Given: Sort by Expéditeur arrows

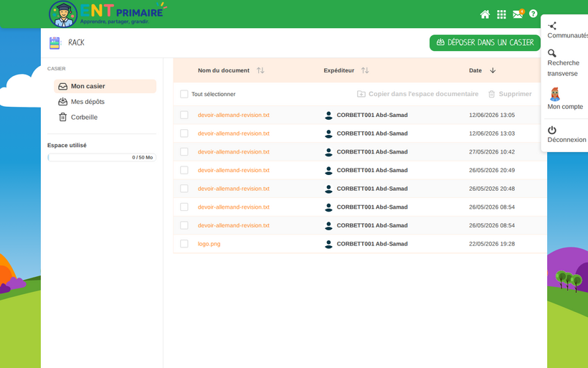Looking at the screenshot, I should [365, 70].
